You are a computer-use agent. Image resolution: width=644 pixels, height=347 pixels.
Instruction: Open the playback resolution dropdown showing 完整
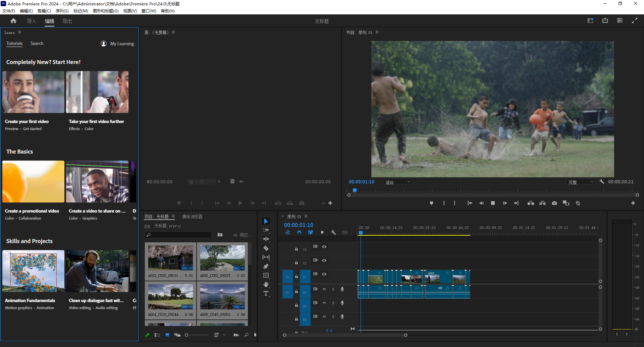pyautogui.click(x=581, y=181)
